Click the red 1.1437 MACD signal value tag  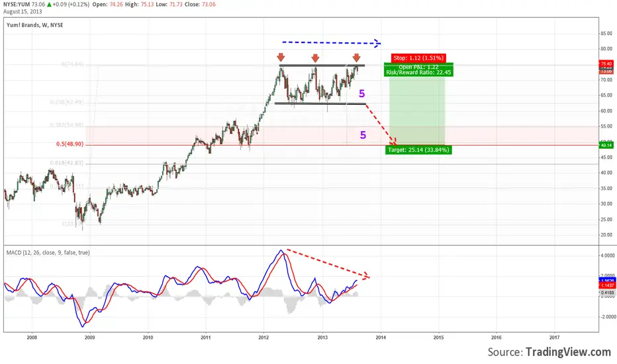click(x=607, y=285)
